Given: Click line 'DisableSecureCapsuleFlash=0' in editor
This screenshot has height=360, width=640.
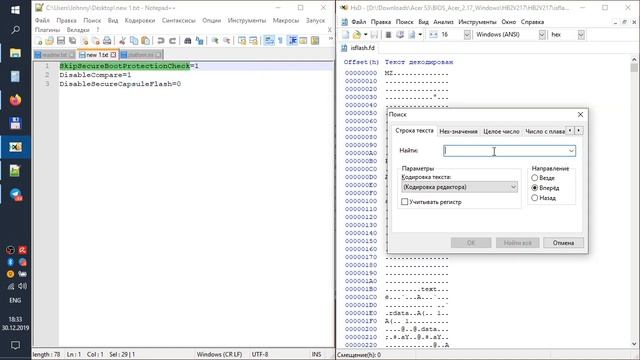Looking at the screenshot, I should (120, 84).
